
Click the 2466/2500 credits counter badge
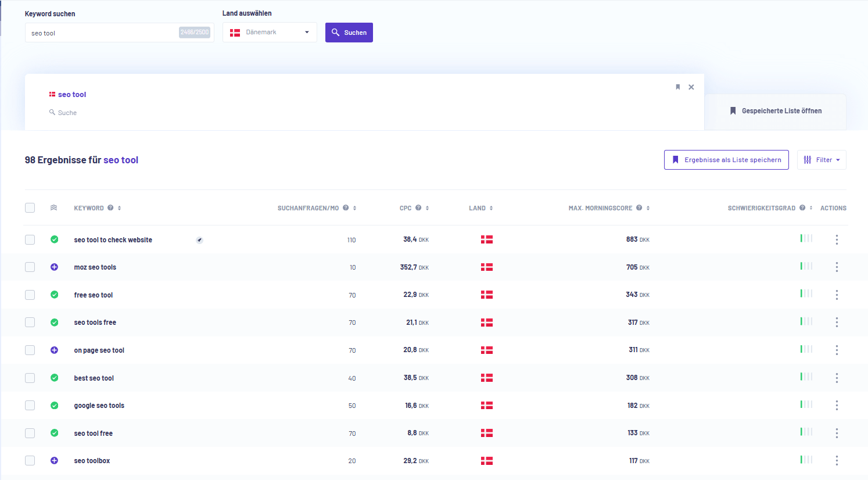pyautogui.click(x=195, y=33)
